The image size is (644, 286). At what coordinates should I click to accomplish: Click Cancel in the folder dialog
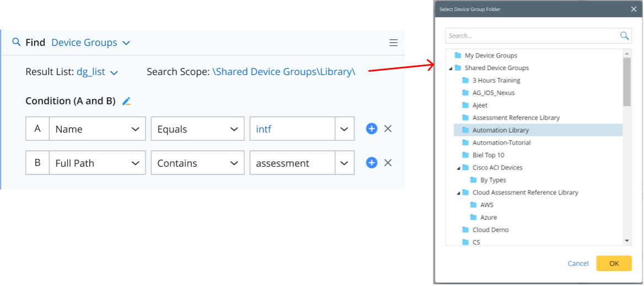[x=578, y=264]
